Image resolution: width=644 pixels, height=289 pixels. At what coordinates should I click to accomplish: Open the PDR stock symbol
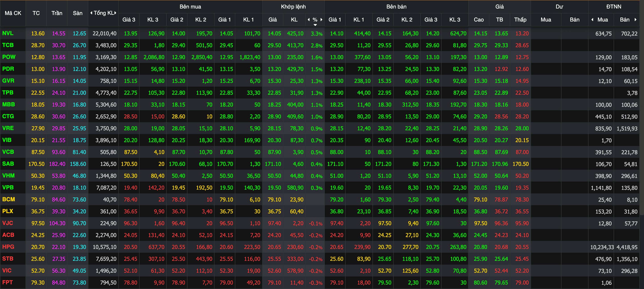8,69
